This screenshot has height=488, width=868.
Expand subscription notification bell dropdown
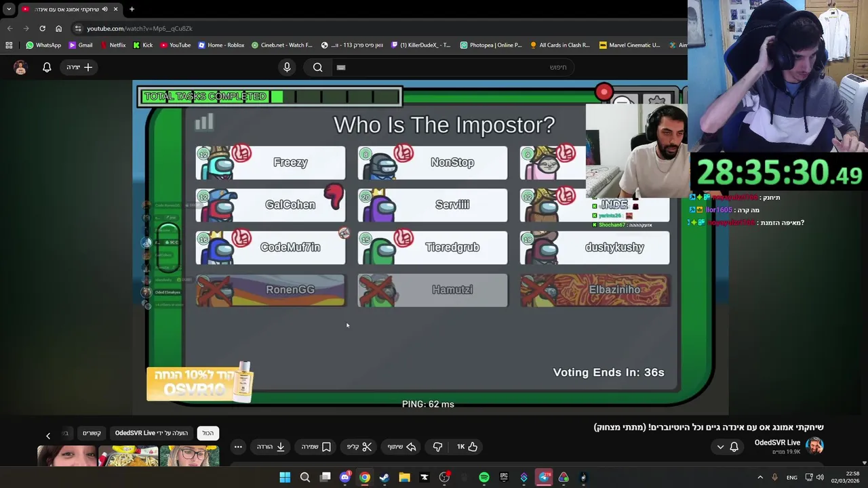click(727, 447)
